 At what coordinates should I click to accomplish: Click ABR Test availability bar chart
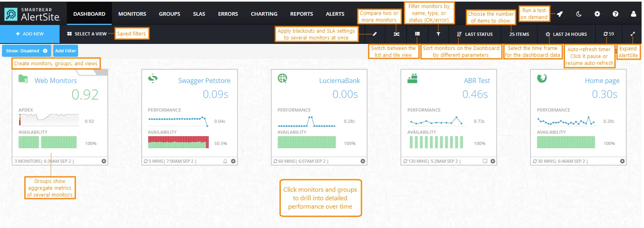coord(436,142)
